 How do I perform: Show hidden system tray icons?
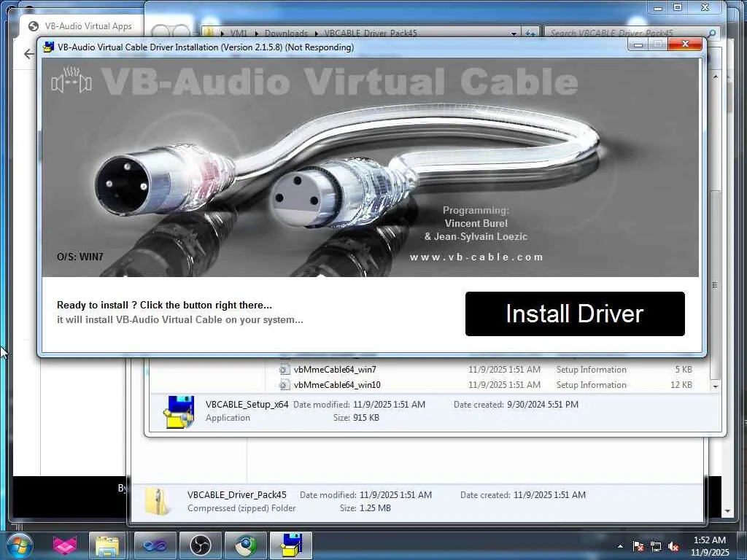[620, 547]
